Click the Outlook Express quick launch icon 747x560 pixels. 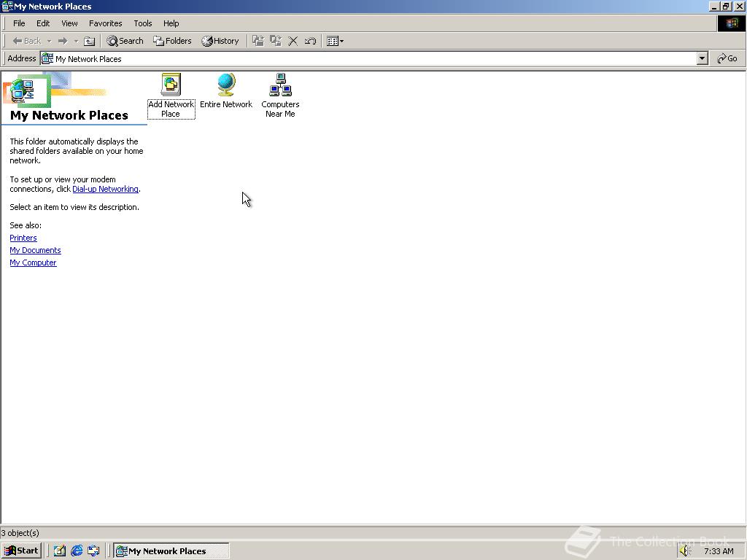[94, 551]
